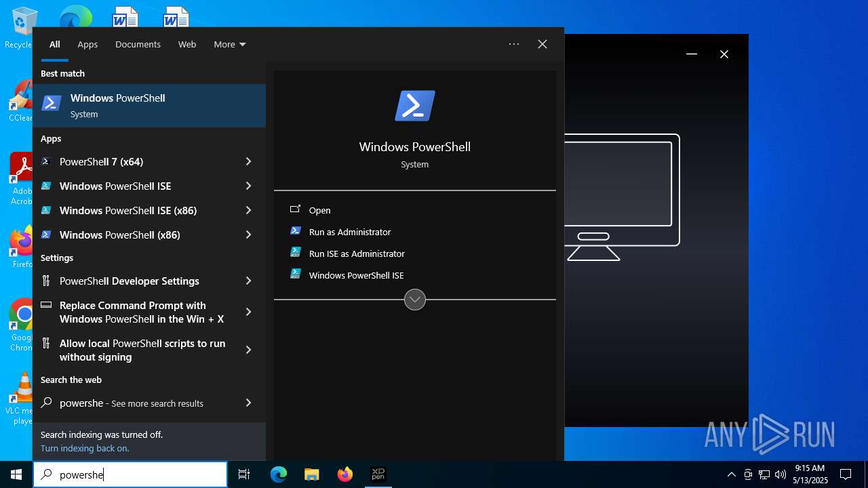
Task: Click the monitor illustration in background window
Action: 622,197
